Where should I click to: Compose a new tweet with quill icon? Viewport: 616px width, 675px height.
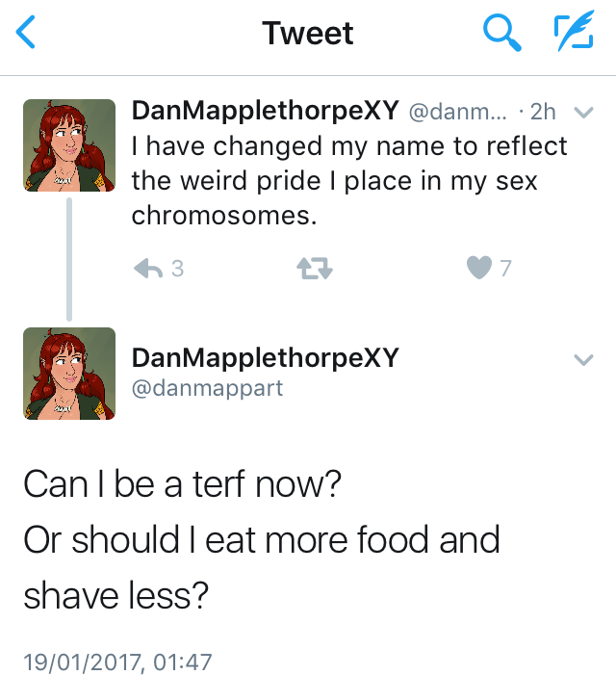pyautogui.click(x=574, y=34)
